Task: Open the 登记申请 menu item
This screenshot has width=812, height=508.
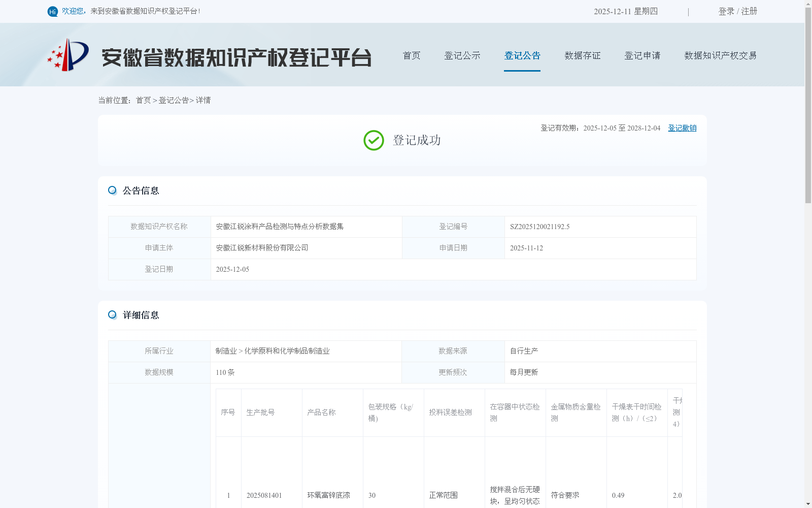Action: tap(642, 55)
